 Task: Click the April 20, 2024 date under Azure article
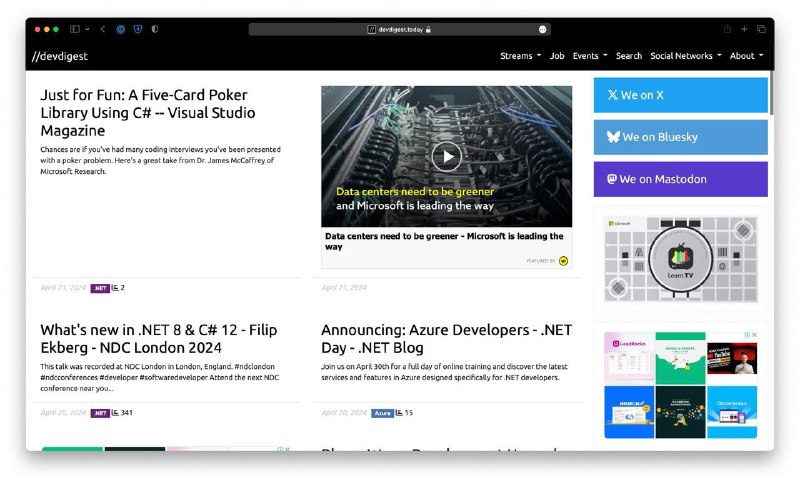point(344,413)
